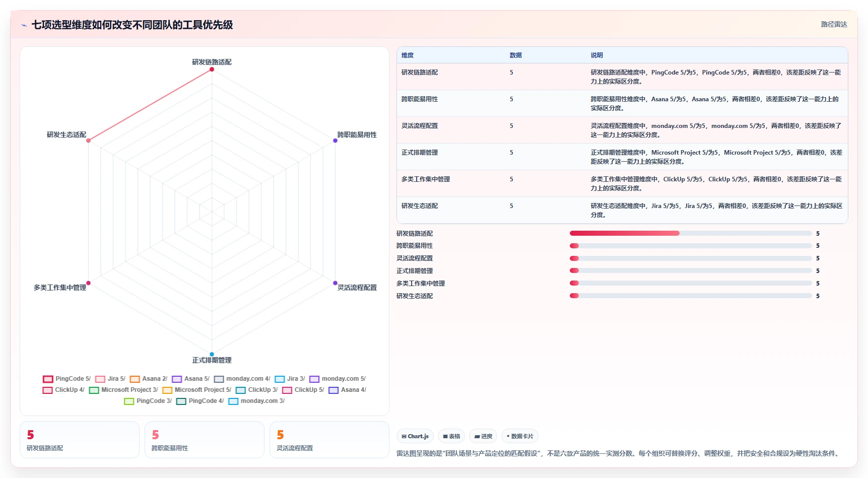Image resolution: width=868 pixels, height=478 pixels.
Task: Toggle the monday.com 3/ legend entry
Action: (x=256, y=401)
